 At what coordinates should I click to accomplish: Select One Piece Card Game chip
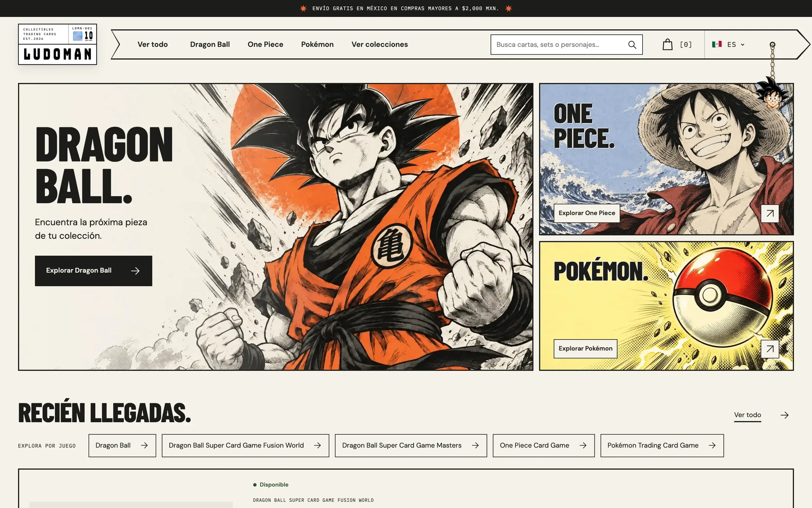(544, 446)
